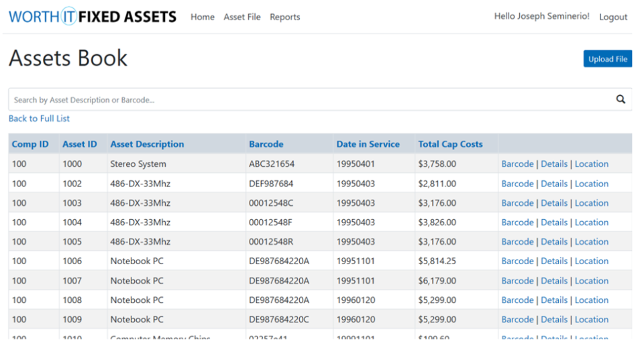The height and width of the screenshot is (354, 644).
Task: Open Barcode link for asset 1009
Action: click(517, 319)
